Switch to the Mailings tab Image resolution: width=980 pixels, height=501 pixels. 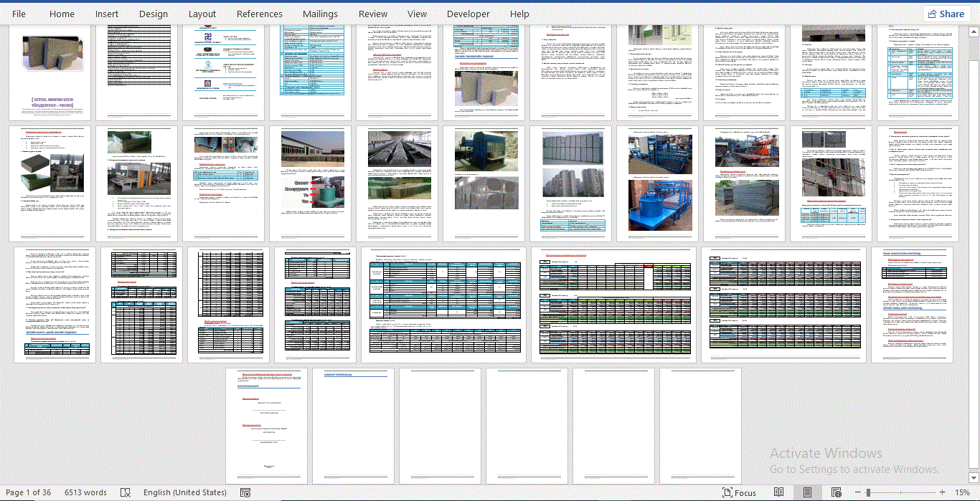point(320,14)
